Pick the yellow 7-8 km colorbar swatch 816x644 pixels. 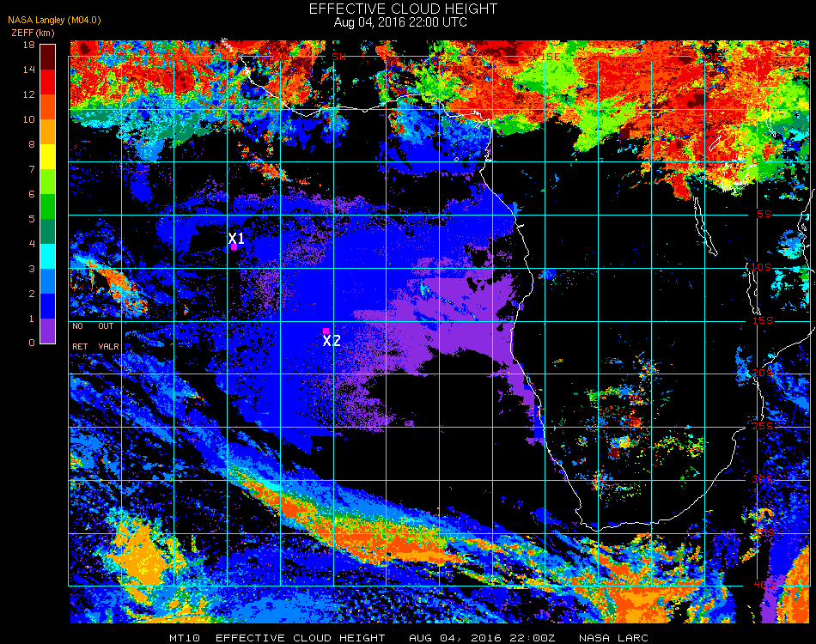pyautogui.click(x=48, y=157)
